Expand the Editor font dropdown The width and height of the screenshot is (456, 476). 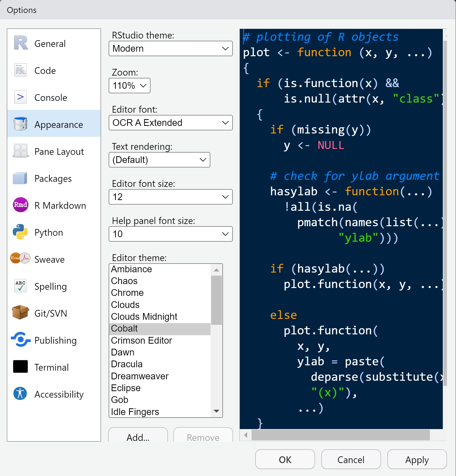[x=170, y=123]
